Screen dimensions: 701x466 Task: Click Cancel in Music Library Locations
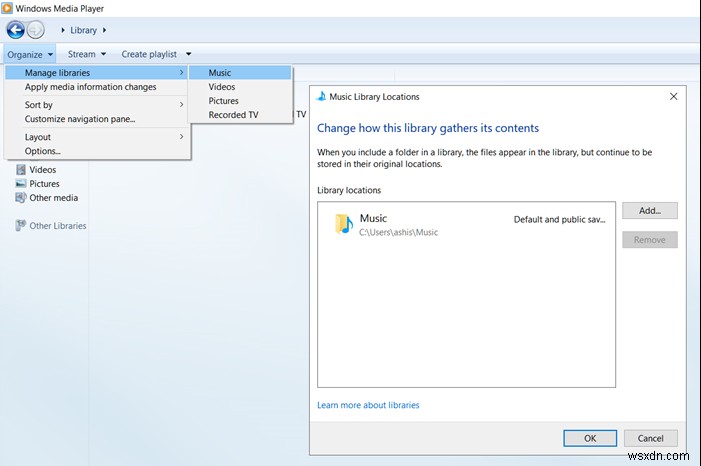pos(650,438)
